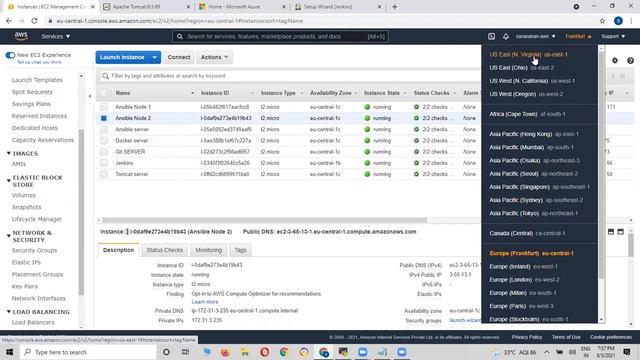Viewport: 640px width, 360px height.
Task: Open the Launch instance dropdown arrow
Action: click(x=154, y=58)
